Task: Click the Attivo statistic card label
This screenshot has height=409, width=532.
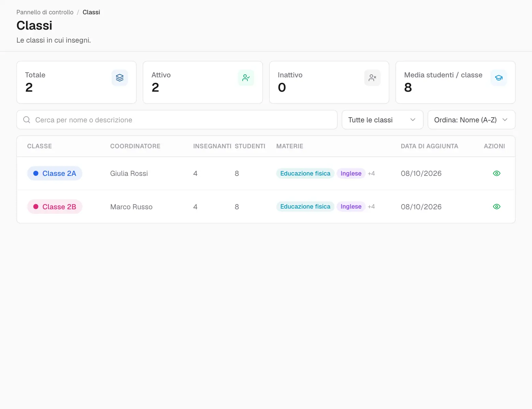Action: [161, 75]
